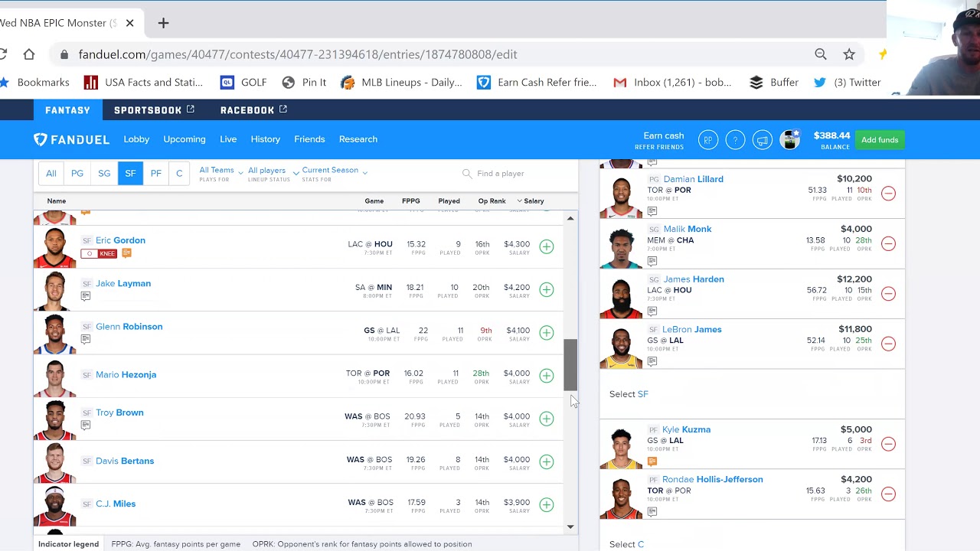Screen dimensions: 980x551
Task: Click the browser home icon
Action: click(x=29, y=54)
